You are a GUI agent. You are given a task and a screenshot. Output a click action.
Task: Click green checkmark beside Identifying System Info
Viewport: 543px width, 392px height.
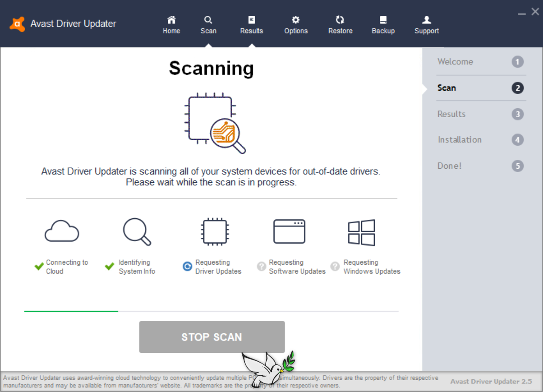(x=109, y=267)
